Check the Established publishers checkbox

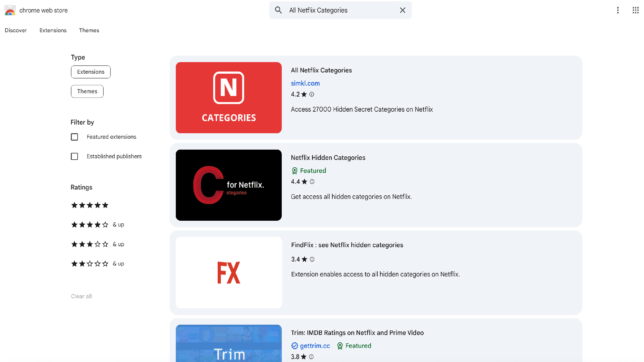74,156
